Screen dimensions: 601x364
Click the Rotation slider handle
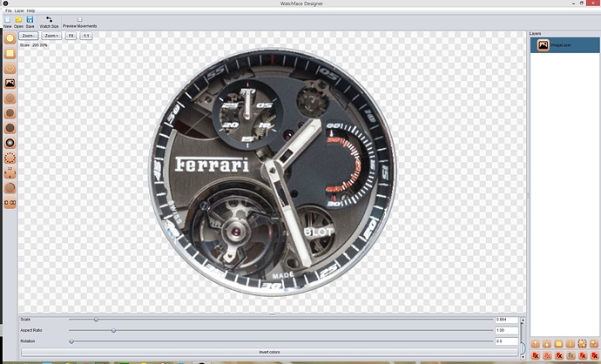click(71, 341)
